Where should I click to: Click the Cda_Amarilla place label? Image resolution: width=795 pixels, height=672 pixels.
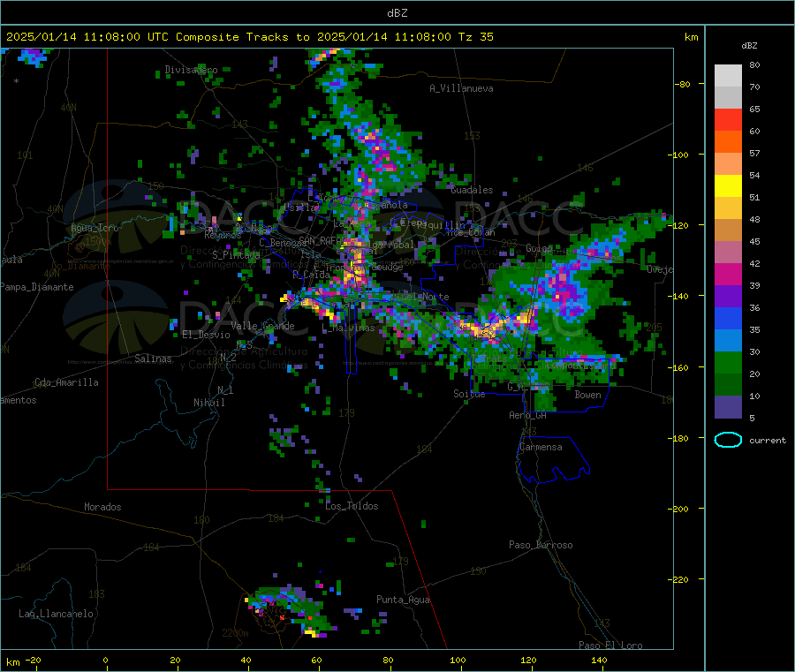pyautogui.click(x=66, y=382)
